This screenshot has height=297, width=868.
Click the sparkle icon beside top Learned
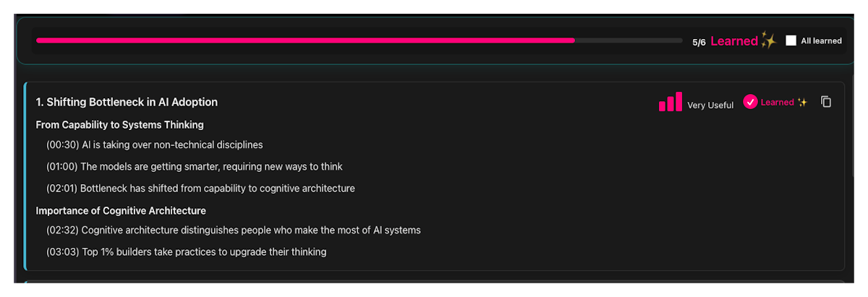click(768, 41)
